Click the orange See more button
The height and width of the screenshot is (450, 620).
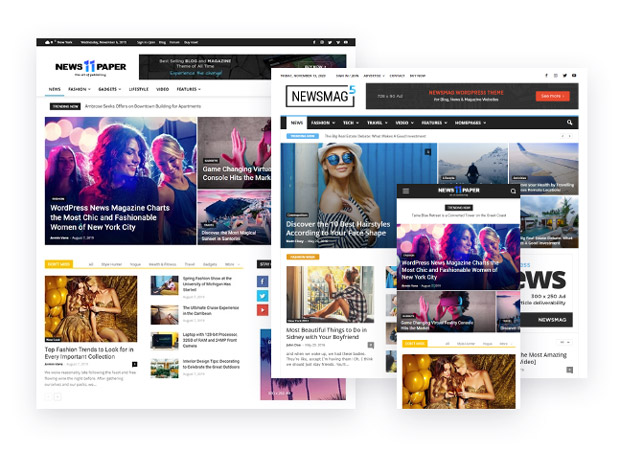pyautogui.click(x=551, y=96)
